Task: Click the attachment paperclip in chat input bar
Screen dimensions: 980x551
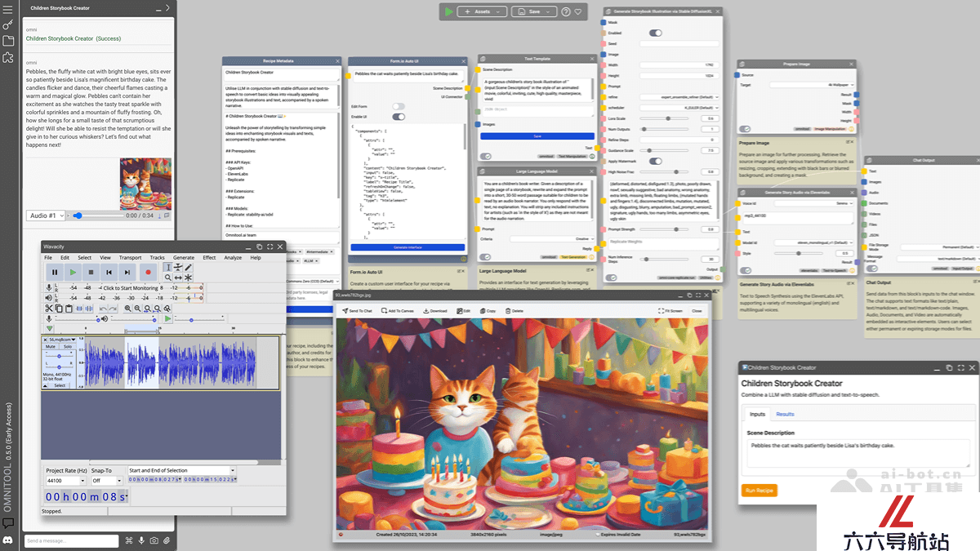Action: coord(166,540)
